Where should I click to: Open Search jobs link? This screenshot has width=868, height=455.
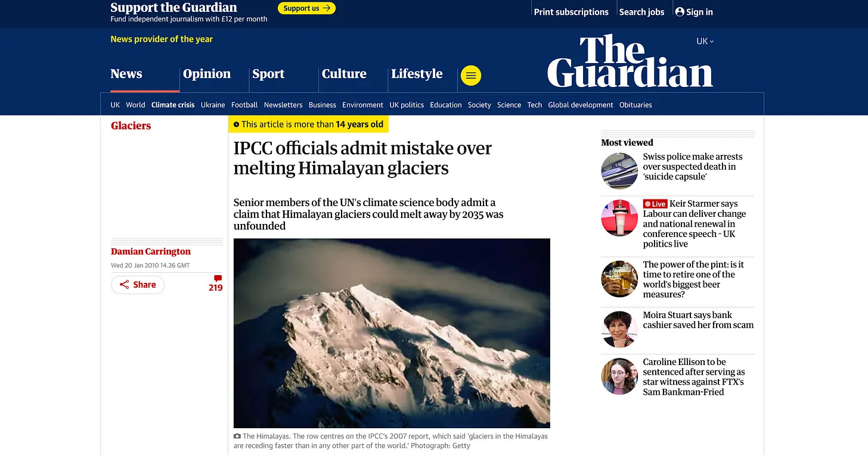pyautogui.click(x=641, y=12)
